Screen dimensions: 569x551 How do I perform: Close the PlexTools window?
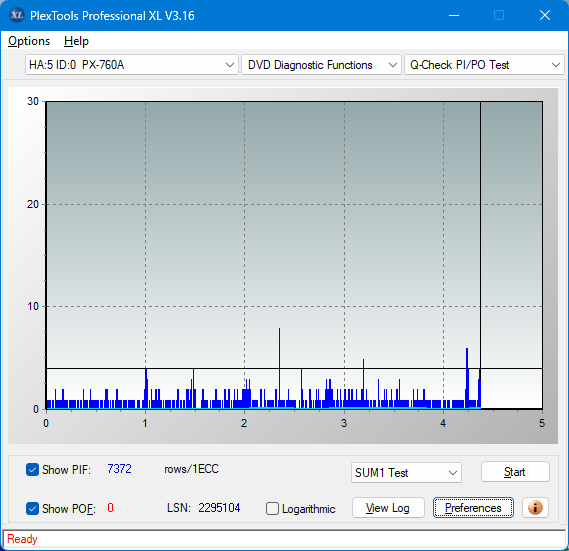click(x=545, y=15)
